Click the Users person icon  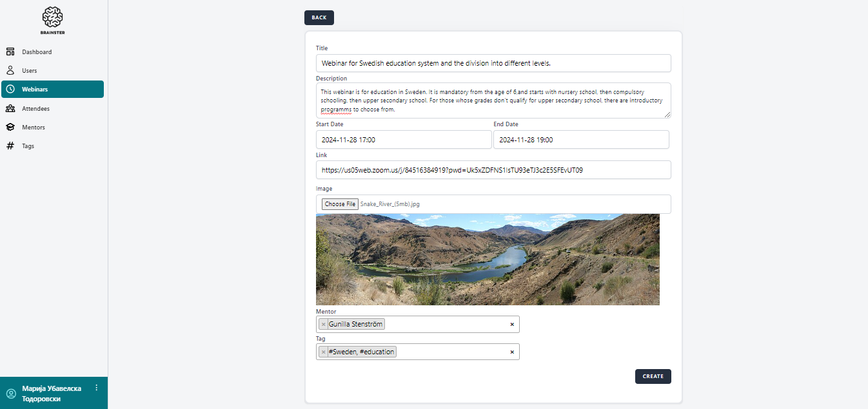[10, 70]
